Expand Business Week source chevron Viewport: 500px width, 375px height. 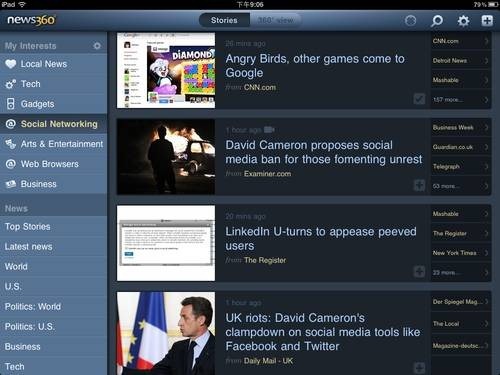point(486,127)
